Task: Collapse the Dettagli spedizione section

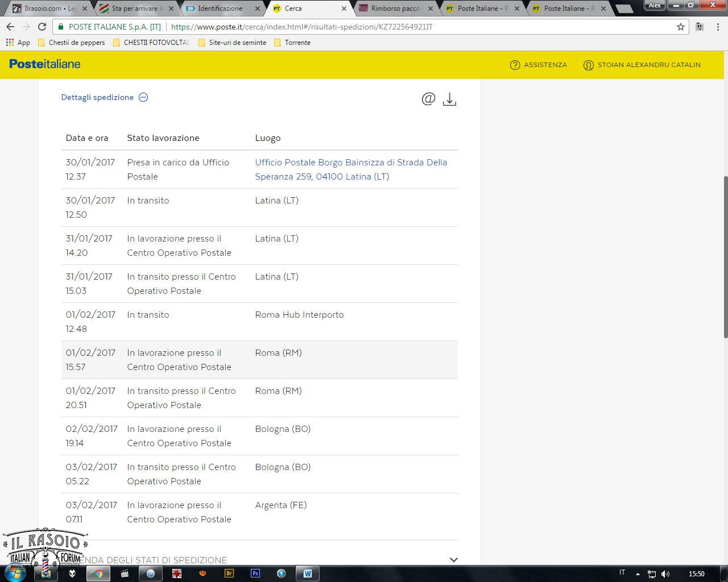Action: coord(105,97)
